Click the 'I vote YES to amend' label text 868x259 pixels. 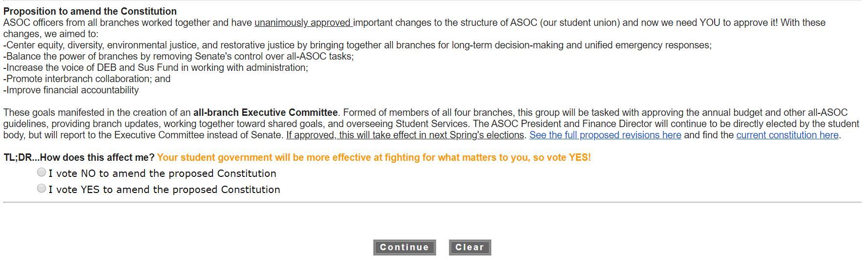coord(164,190)
